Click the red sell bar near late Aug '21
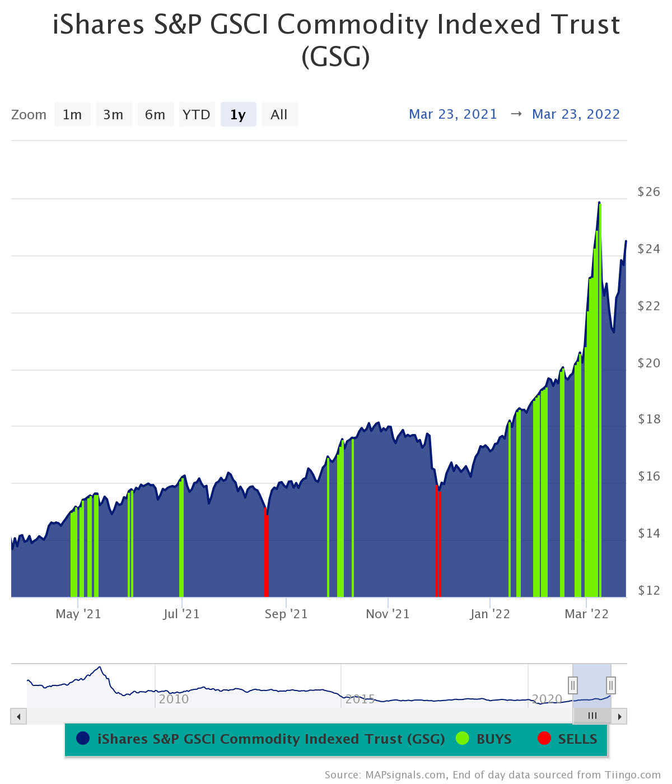 [x=266, y=552]
